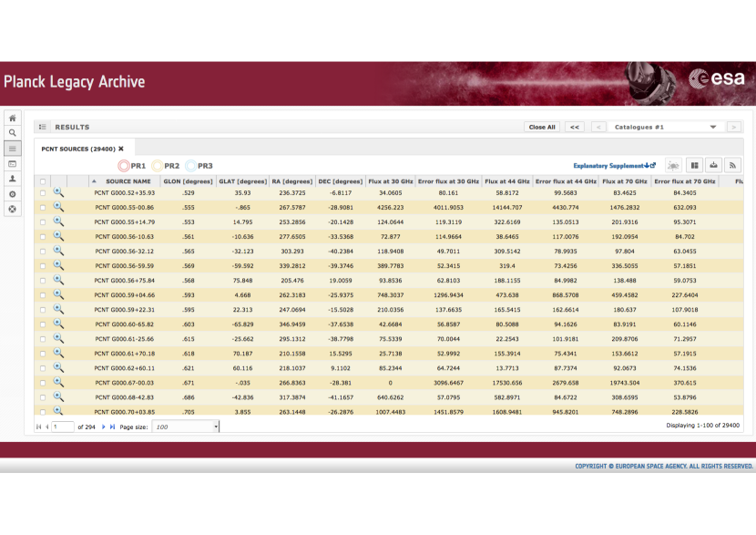Open details magnifier for PCNT G000.56+75.84
This screenshot has width=756, height=535.
point(58,280)
